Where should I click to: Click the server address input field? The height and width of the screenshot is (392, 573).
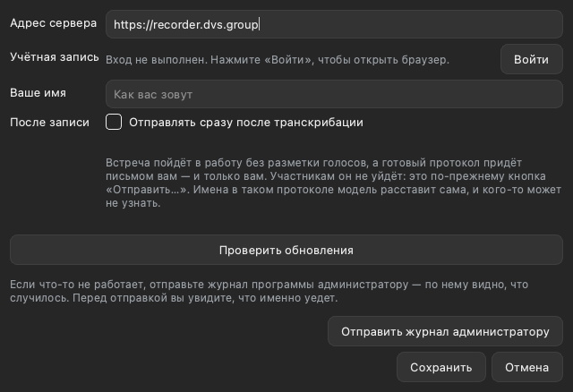[334, 24]
